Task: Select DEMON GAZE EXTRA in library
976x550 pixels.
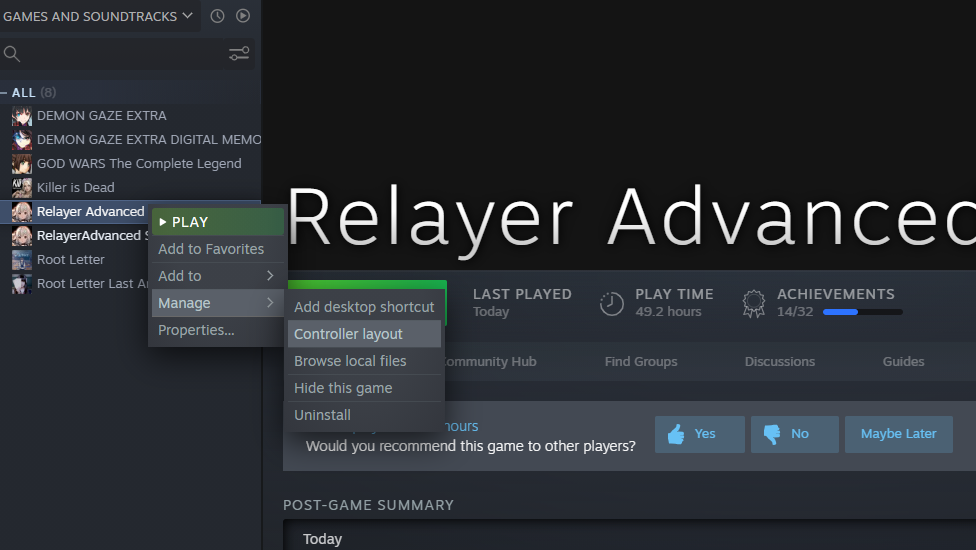Action: pyautogui.click(x=101, y=116)
